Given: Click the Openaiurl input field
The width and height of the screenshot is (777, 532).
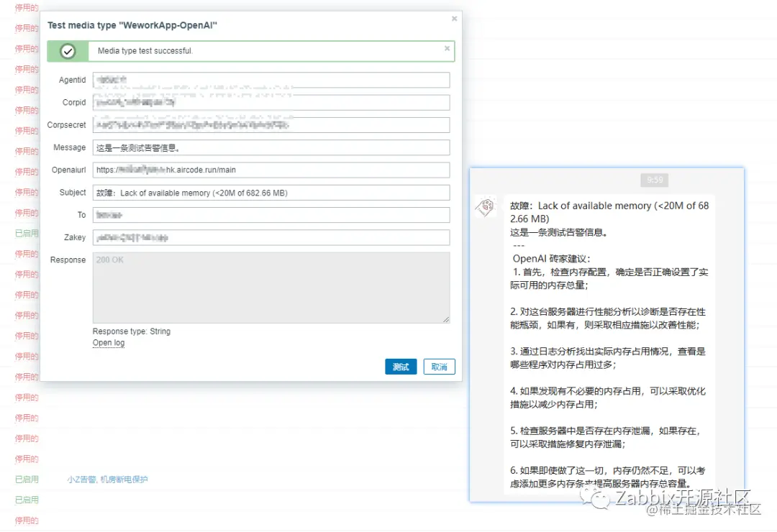Looking at the screenshot, I should pos(271,170).
